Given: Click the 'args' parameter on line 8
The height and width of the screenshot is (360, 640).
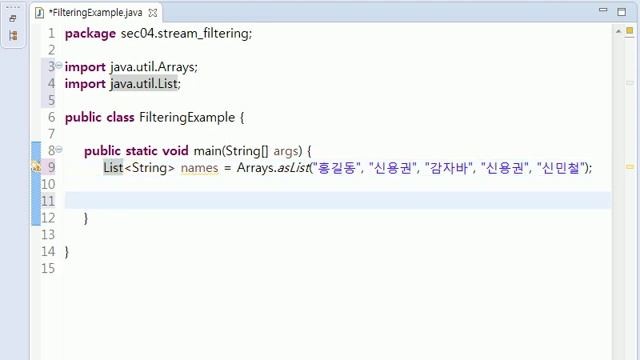Looking at the screenshot, I should (x=285, y=151).
